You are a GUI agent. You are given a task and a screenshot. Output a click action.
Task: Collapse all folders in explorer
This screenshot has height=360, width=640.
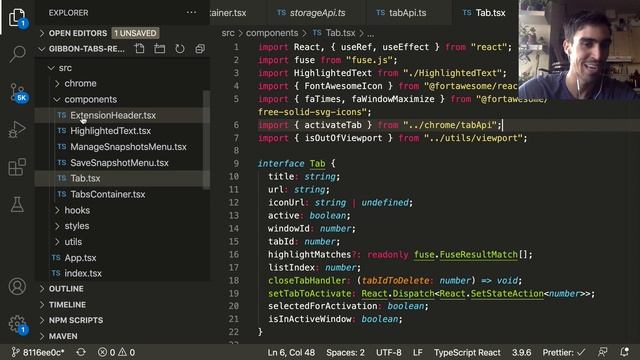[200, 49]
